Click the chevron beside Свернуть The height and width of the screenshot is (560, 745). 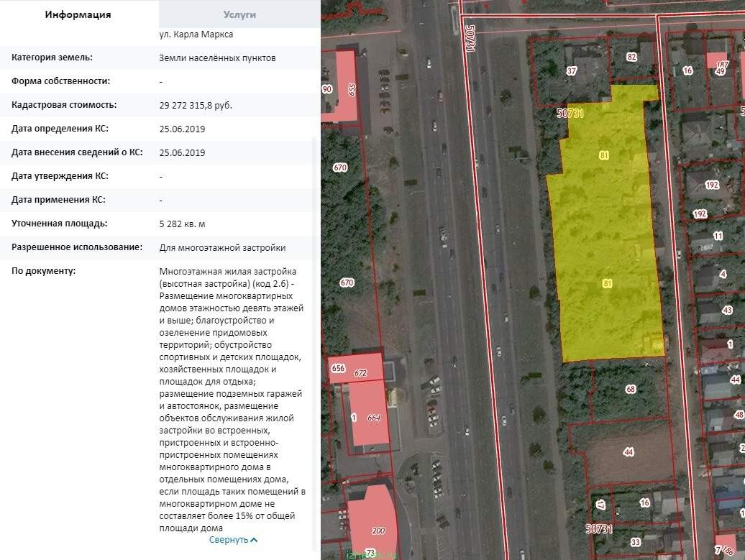254,540
